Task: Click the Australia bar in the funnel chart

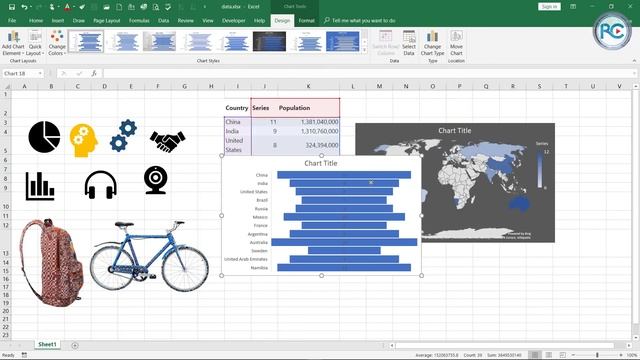Action: pyautogui.click(x=344, y=242)
